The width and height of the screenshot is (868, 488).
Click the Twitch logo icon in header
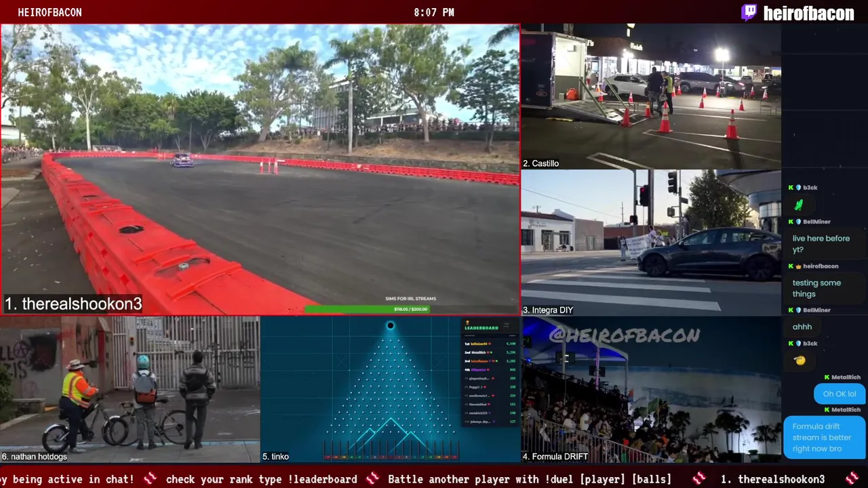point(749,12)
